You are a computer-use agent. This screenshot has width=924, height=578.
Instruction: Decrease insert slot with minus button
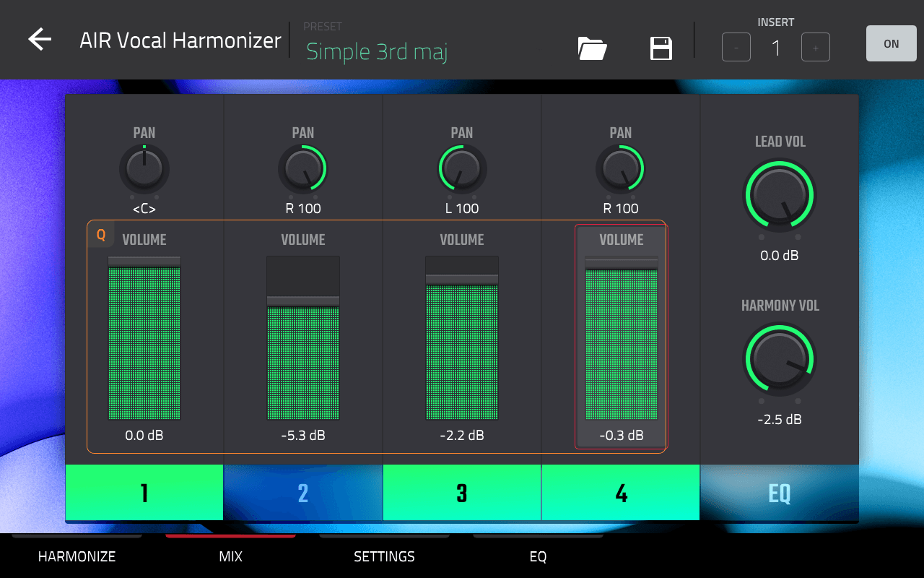(736, 48)
